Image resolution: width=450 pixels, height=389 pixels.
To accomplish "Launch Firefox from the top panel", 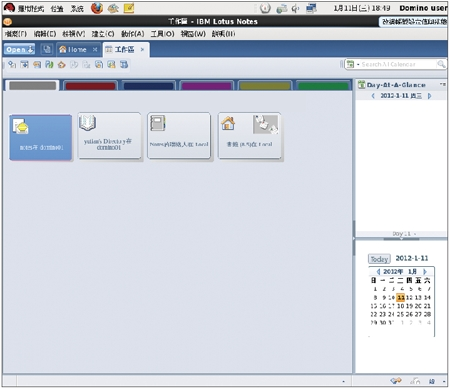I will pyautogui.click(x=97, y=8).
